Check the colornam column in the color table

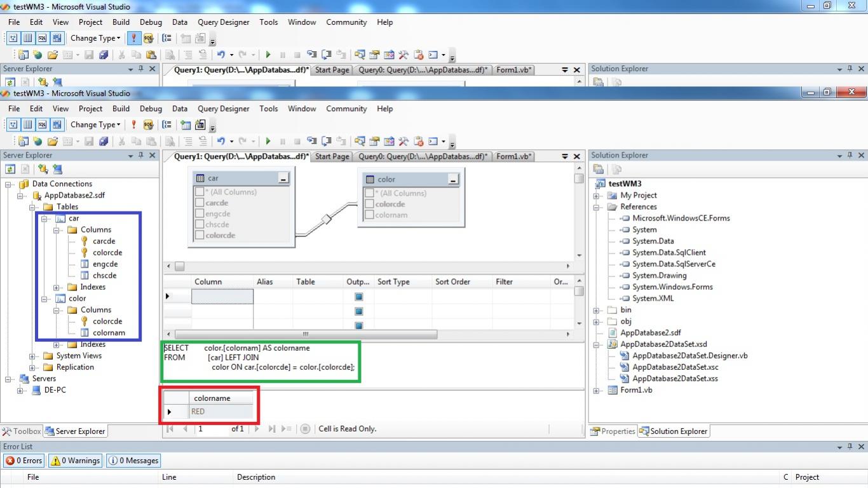tap(369, 215)
